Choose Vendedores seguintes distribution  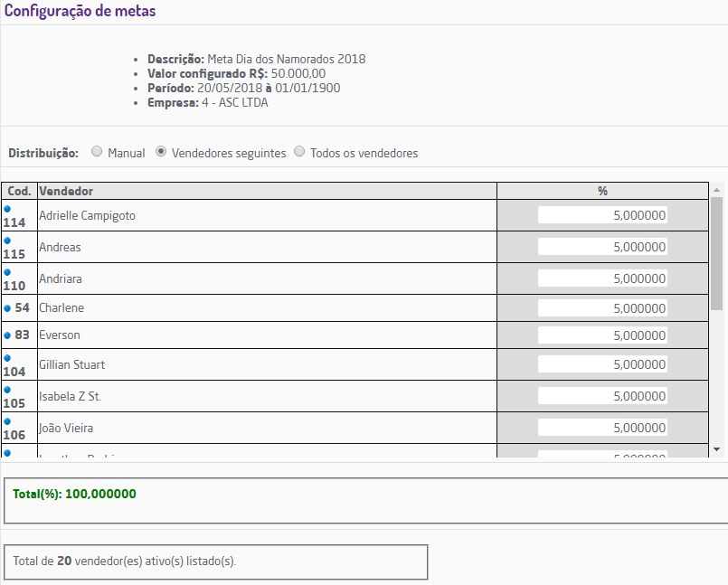coord(161,153)
